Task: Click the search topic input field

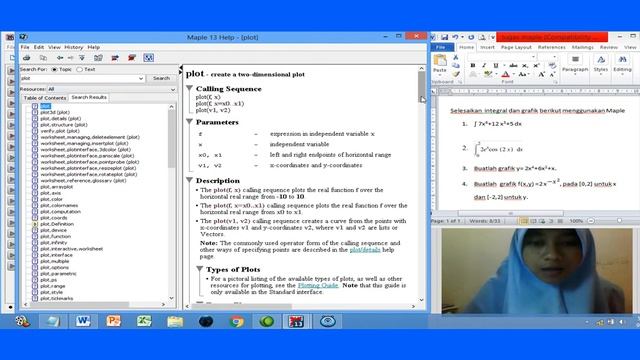Action: coord(79,78)
